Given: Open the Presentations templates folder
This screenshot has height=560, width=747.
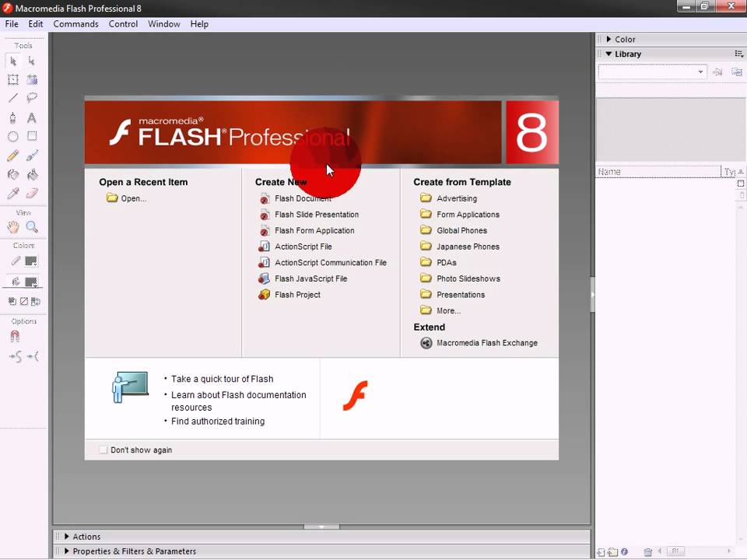Looking at the screenshot, I should point(453,295).
